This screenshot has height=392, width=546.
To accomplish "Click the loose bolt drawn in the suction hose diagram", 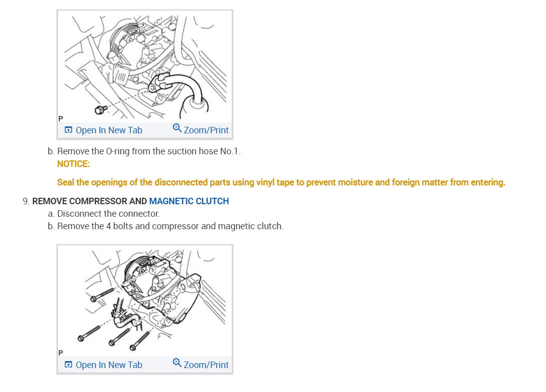I will coord(101,110).
